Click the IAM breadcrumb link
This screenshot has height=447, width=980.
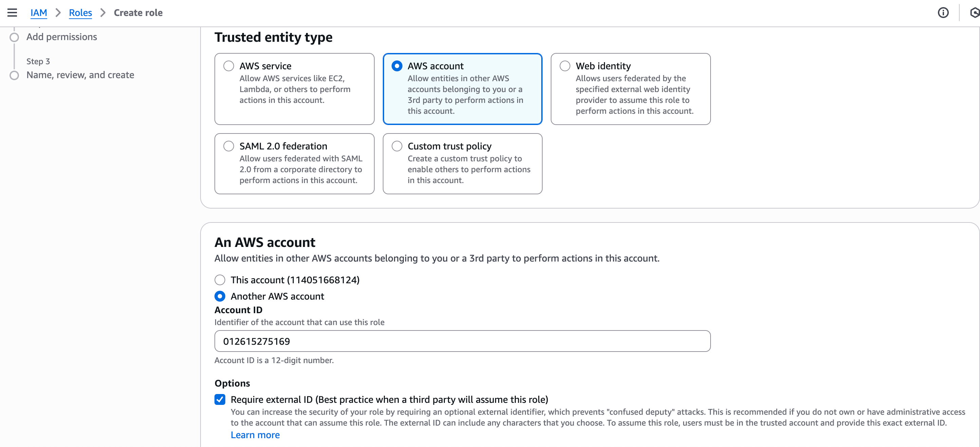(x=38, y=13)
